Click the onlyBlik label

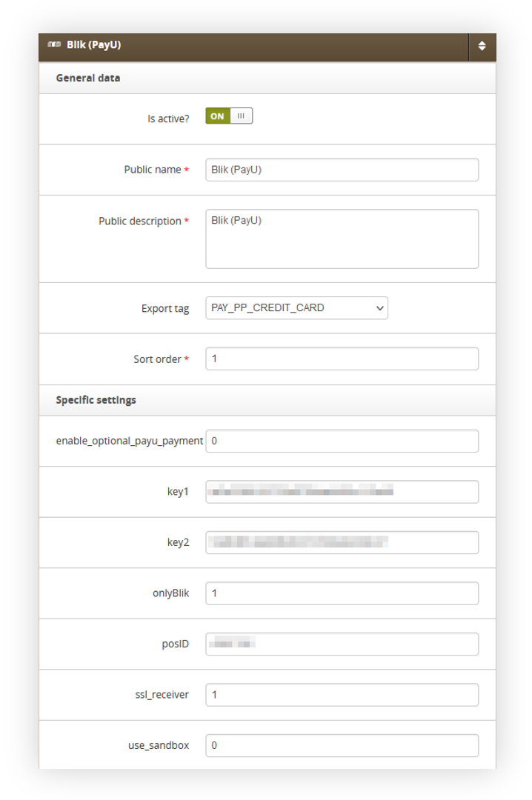coord(170,593)
